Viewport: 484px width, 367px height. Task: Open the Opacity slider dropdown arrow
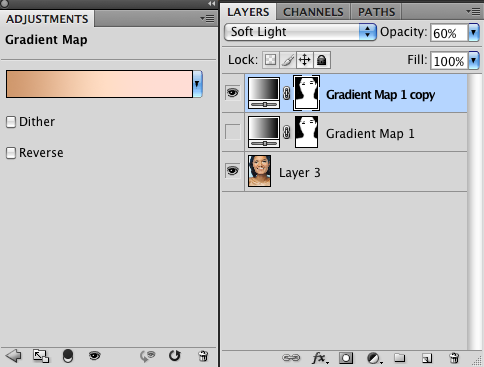(x=474, y=33)
